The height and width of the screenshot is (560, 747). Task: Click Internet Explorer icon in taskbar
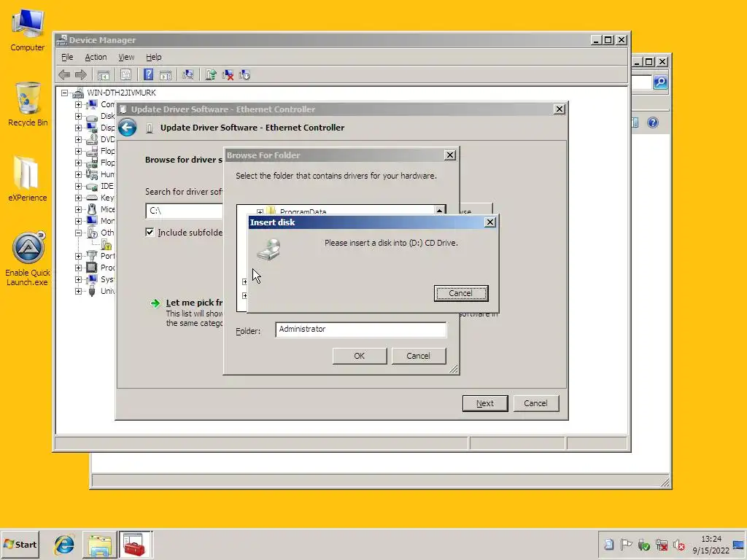click(64, 544)
